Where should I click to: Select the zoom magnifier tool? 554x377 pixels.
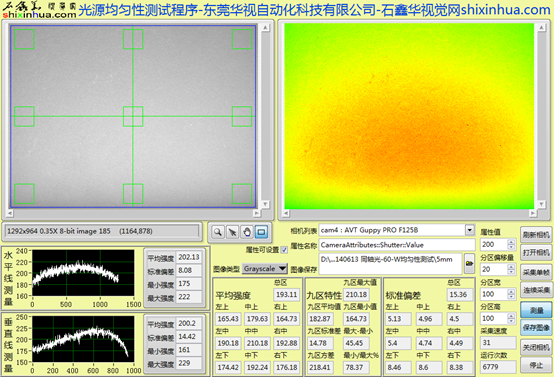(218, 232)
